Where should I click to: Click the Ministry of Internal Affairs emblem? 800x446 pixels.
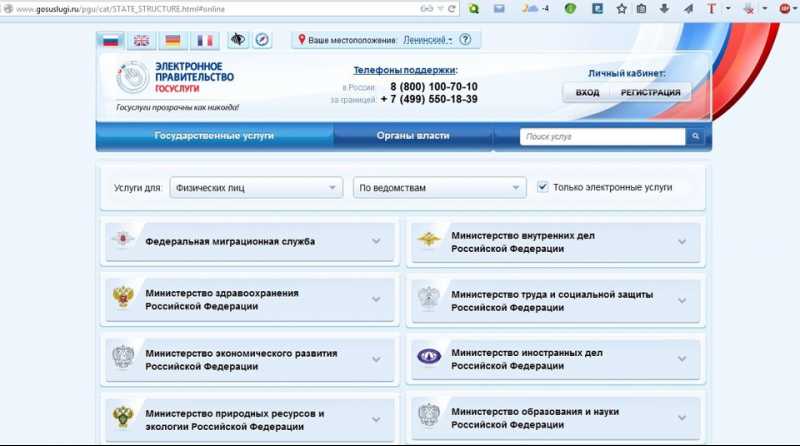[429, 239]
